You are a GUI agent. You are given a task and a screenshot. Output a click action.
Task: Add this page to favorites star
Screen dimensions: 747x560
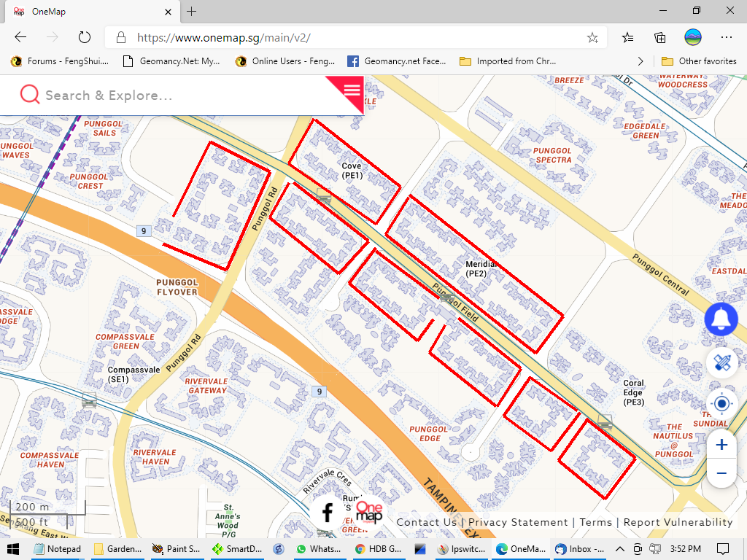[592, 37]
